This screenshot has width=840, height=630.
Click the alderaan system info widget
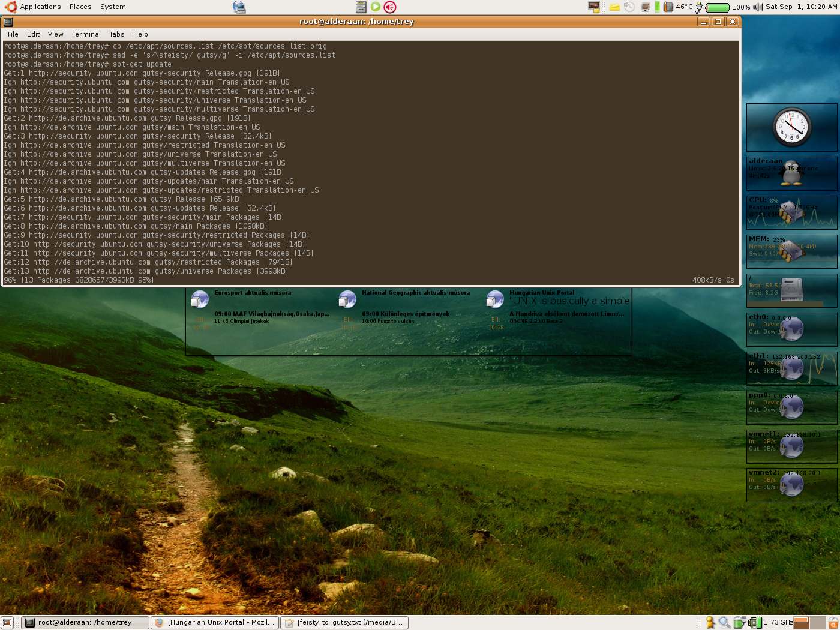click(791, 173)
